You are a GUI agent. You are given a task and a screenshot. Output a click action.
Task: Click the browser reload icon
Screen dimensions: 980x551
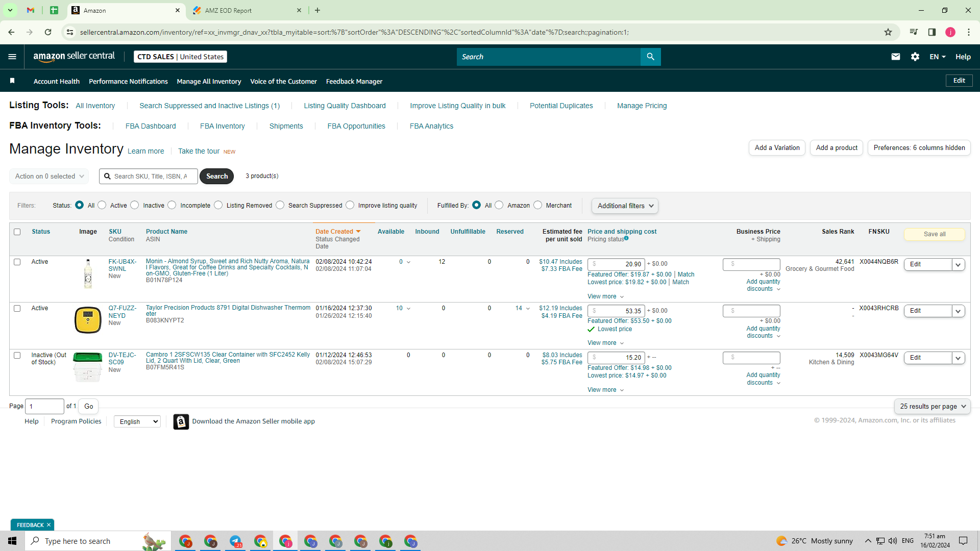point(48,32)
